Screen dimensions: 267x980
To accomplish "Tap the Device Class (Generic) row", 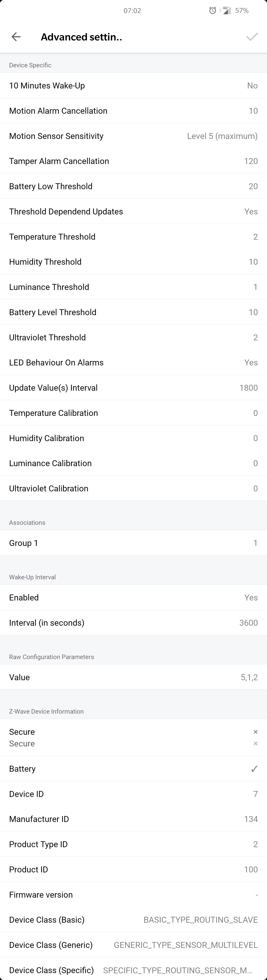I will (x=133, y=945).
